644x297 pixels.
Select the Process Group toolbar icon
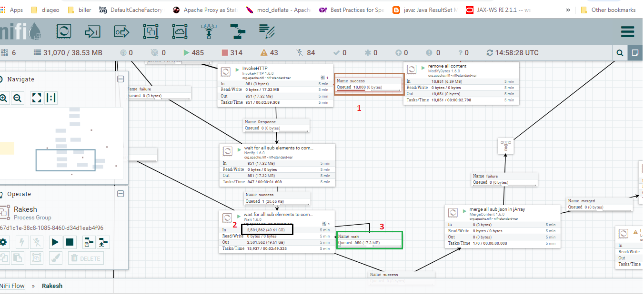point(151,32)
